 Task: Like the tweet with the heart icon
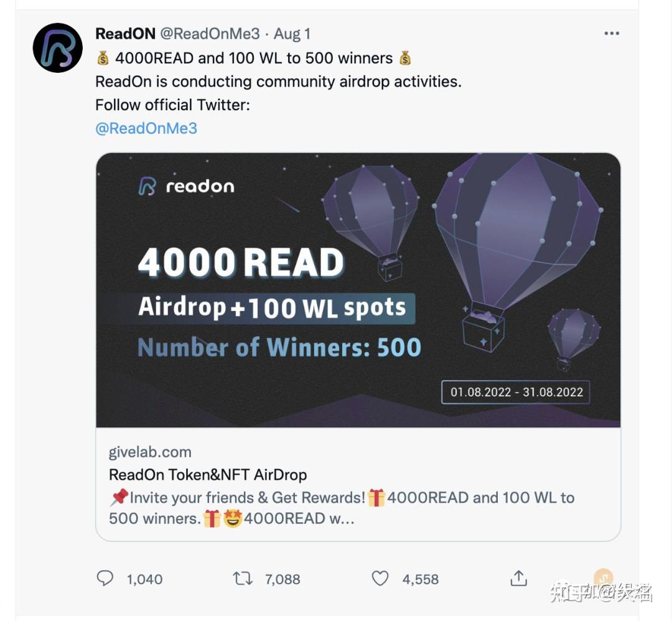[380, 579]
